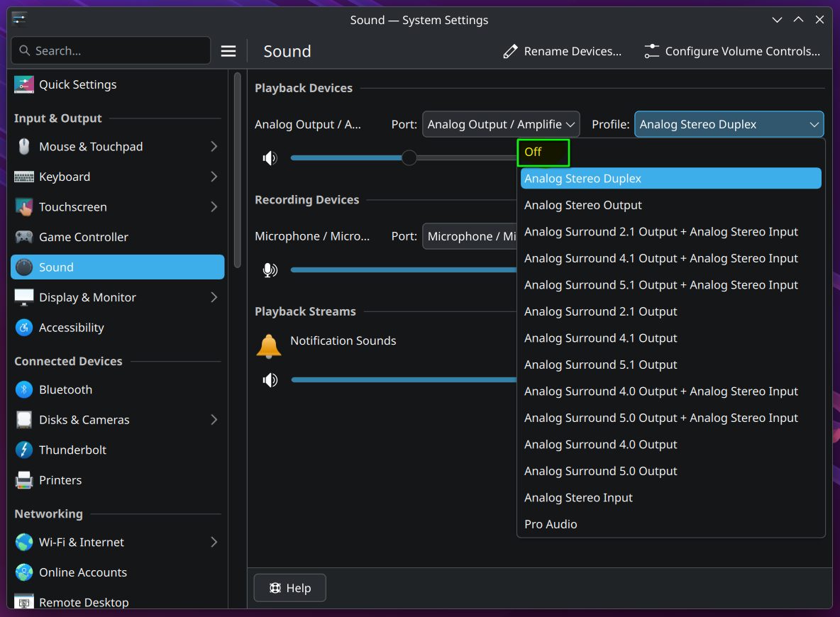Open Online Accounts settings
840x617 pixels.
click(x=83, y=572)
